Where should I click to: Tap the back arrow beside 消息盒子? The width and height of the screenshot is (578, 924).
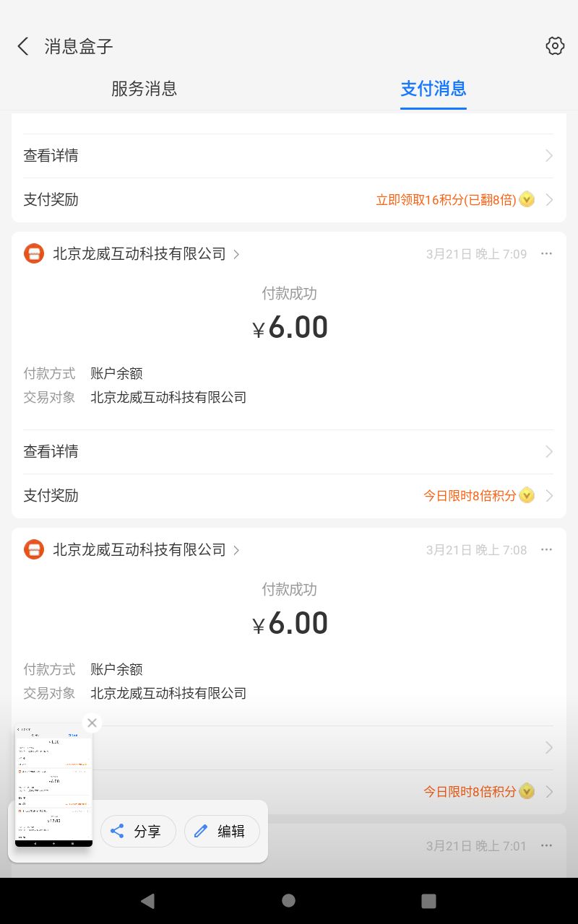(23, 46)
